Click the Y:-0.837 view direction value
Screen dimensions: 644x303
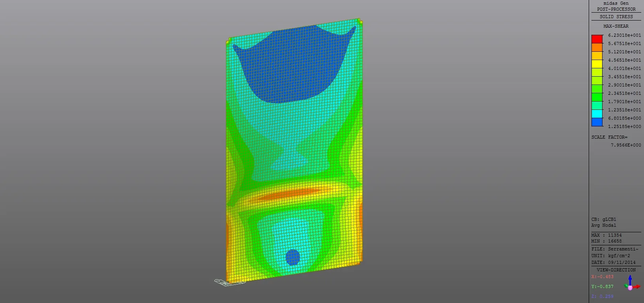(x=603, y=286)
